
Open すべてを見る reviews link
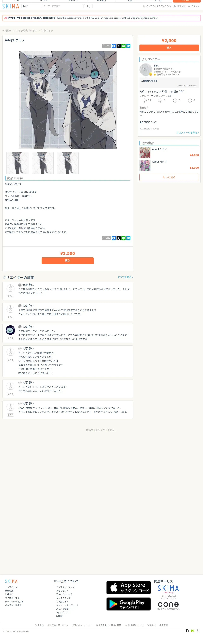point(125,277)
